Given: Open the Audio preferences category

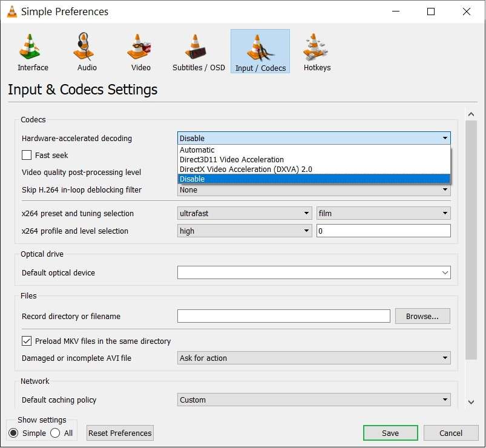Looking at the screenshot, I should 87,52.
